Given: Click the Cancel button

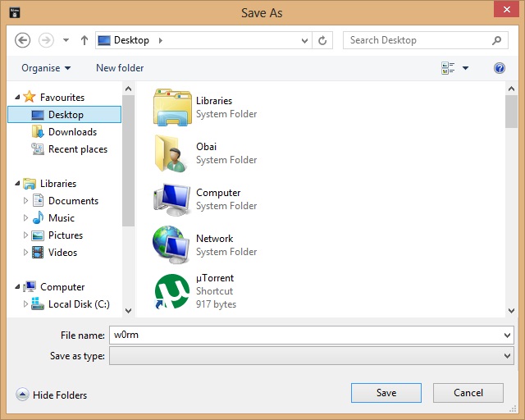Looking at the screenshot, I should click(468, 393).
